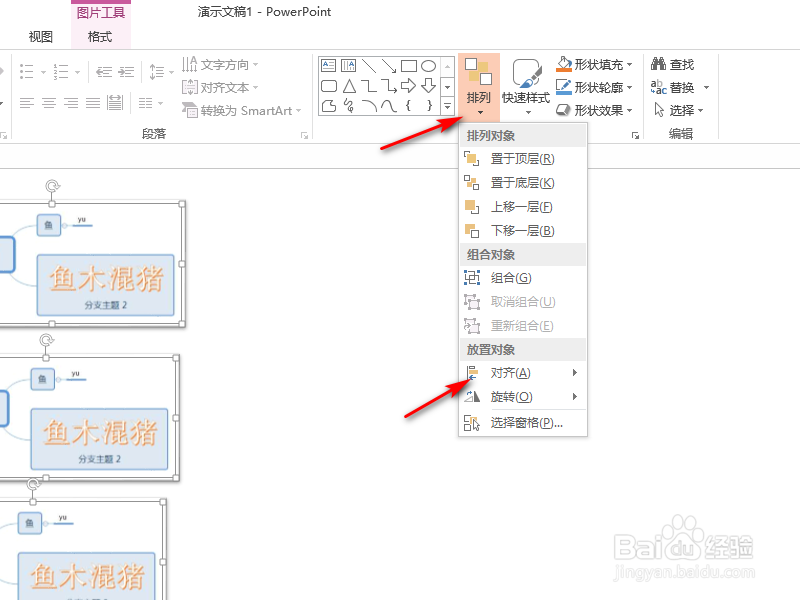
Task: Click the left curly brace shape tool
Action: 408,106
